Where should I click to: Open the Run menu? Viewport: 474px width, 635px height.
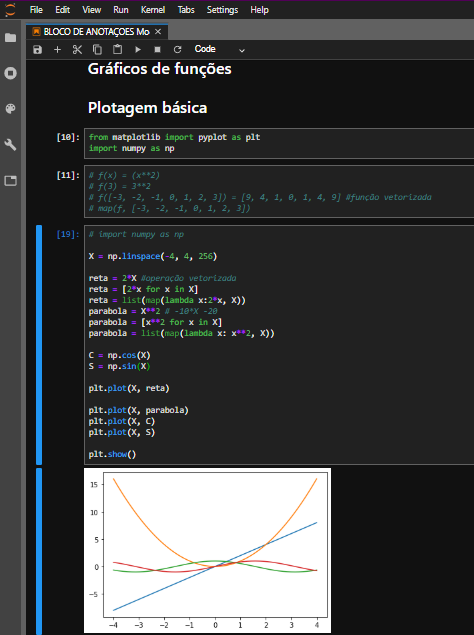(x=121, y=10)
